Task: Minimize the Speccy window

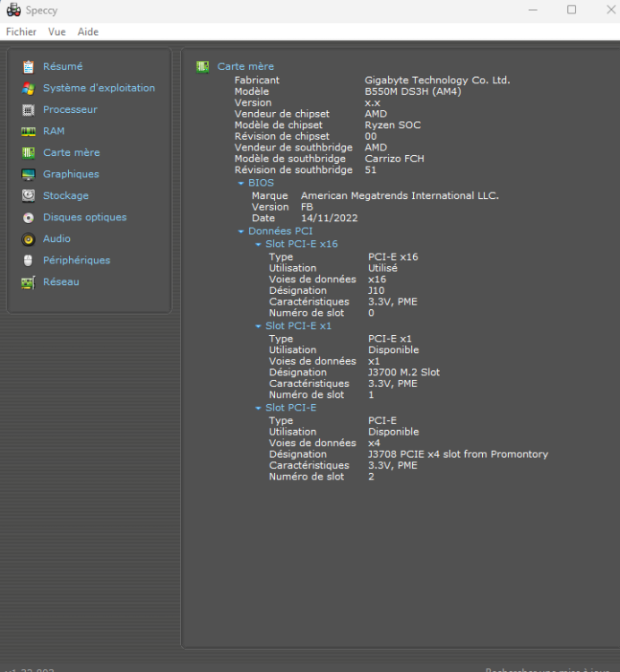Action: [x=532, y=10]
